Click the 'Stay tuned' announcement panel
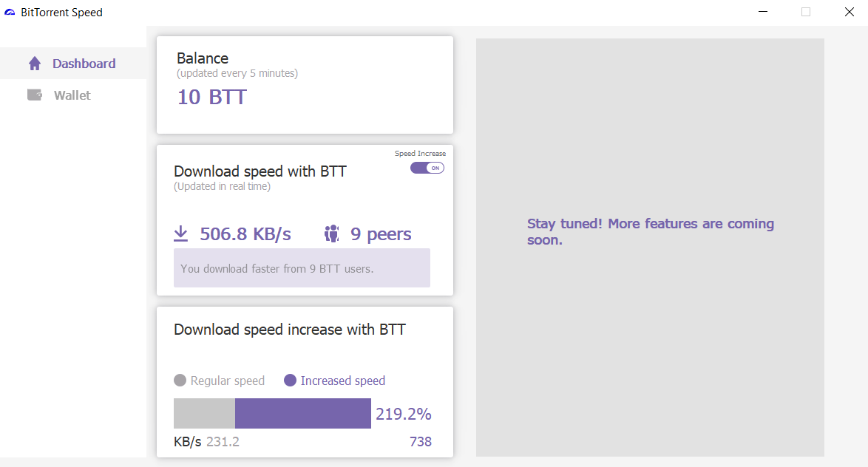The width and height of the screenshot is (868, 467). [x=650, y=248]
